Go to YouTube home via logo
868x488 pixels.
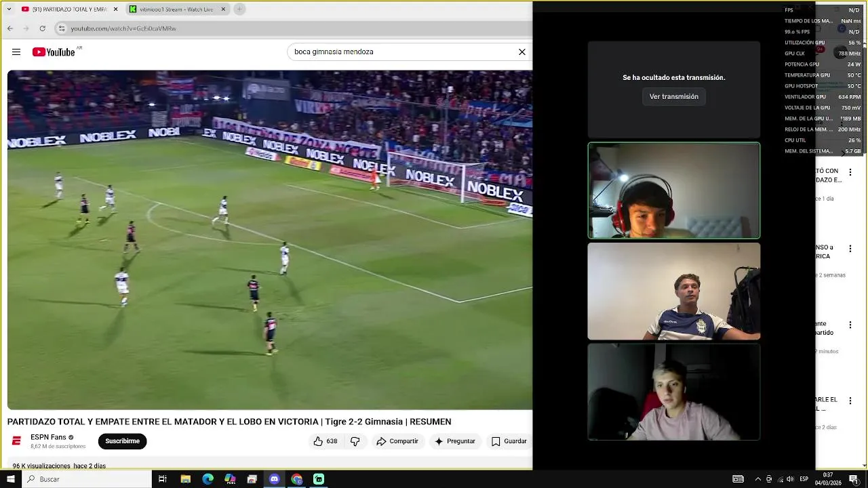[54, 52]
